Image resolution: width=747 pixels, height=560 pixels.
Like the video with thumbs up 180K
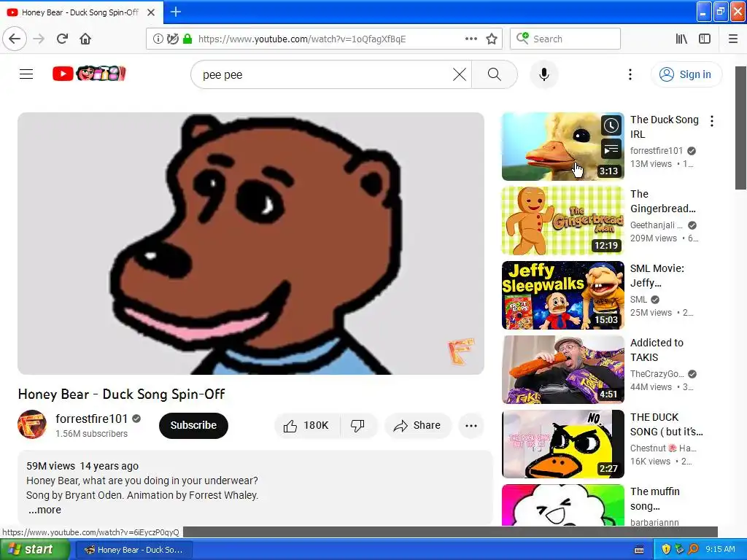click(307, 426)
